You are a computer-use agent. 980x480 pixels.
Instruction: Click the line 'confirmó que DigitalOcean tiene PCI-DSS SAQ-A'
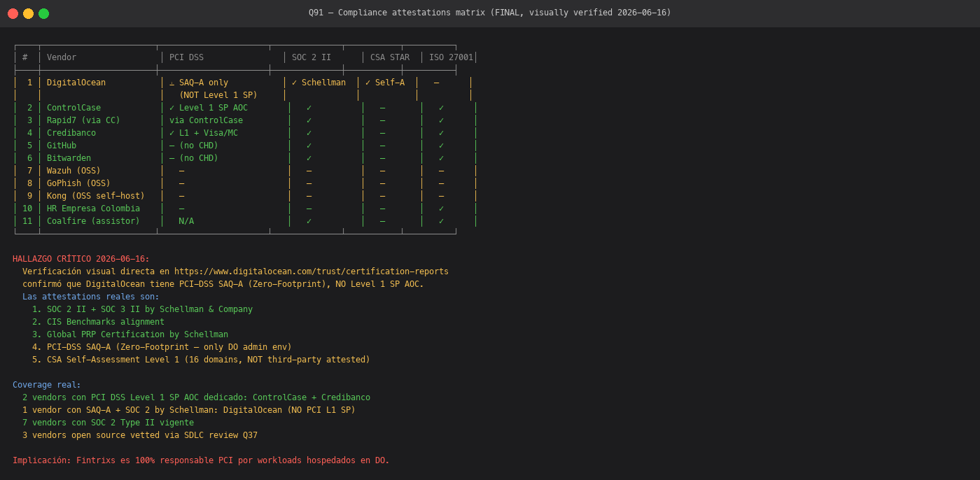pos(223,284)
